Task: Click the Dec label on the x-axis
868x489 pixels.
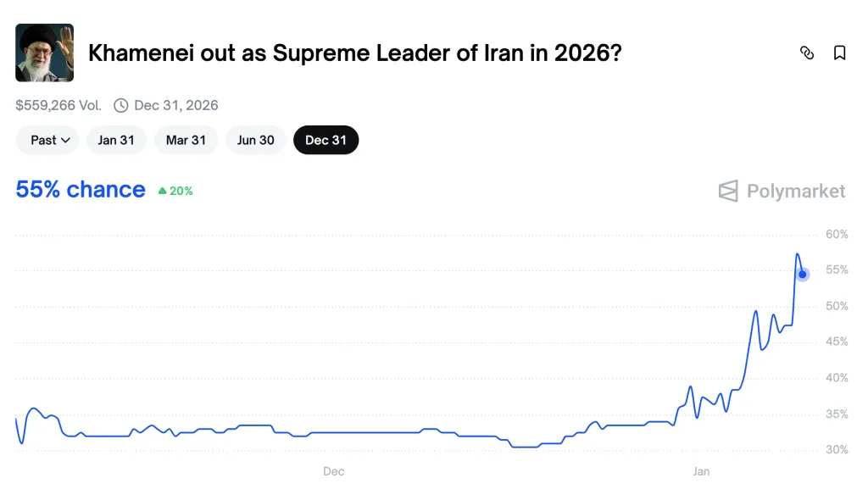Action: (x=333, y=471)
